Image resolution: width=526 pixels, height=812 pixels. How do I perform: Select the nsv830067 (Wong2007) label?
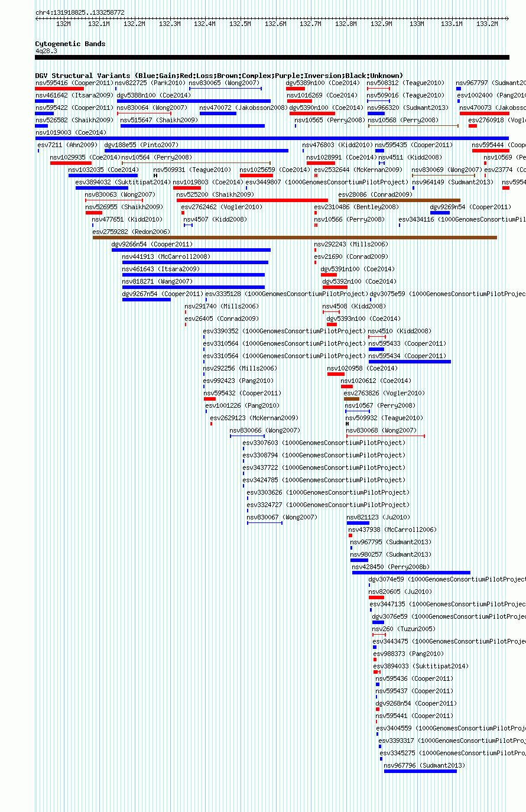tap(282, 517)
